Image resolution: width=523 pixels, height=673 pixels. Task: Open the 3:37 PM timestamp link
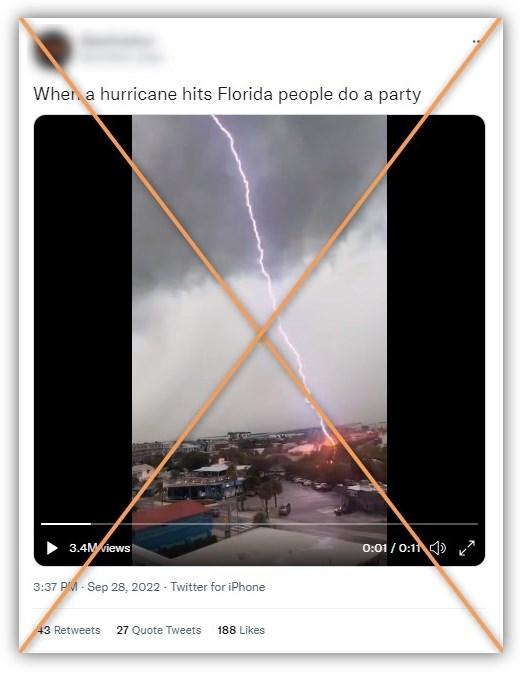(55, 587)
